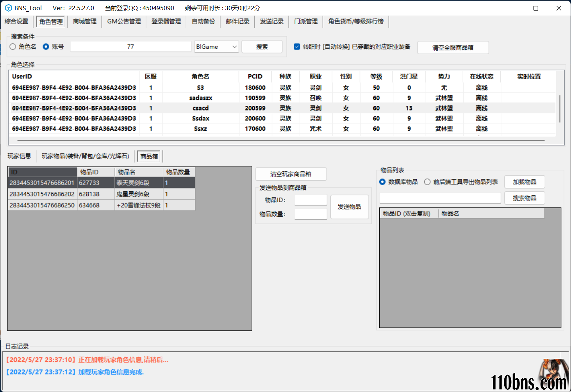Click the 在线状态 column header
The image size is (571, 392).
pos(482,77)
